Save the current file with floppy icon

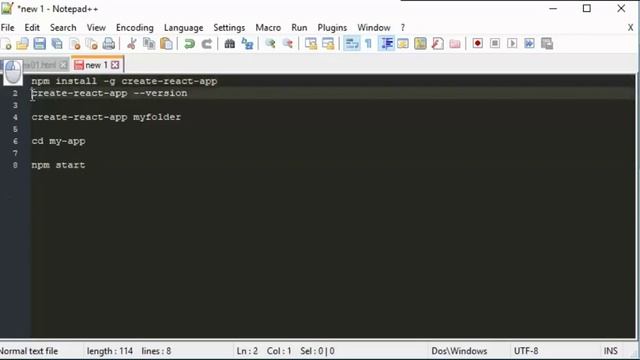click(x=40, y=44)
